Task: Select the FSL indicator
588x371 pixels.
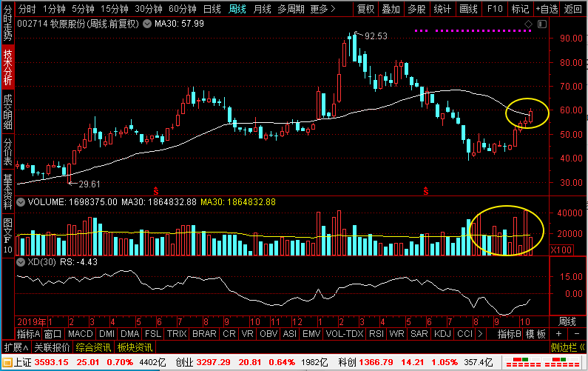Action: (153, 334)
